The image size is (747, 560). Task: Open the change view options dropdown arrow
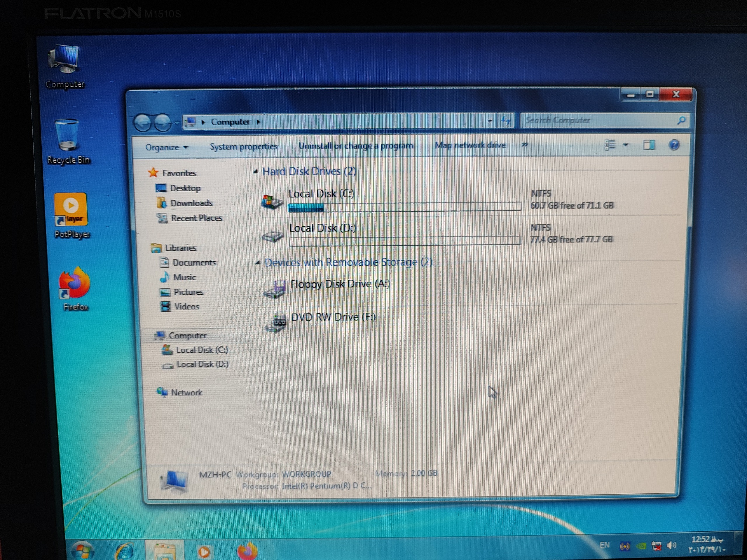(626, 145)
